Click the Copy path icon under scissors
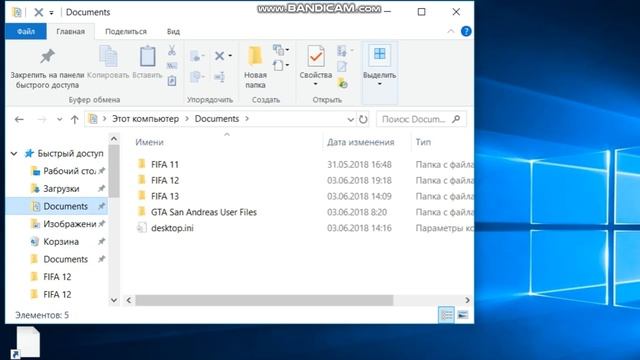640x360 pixels. (172, 66)
